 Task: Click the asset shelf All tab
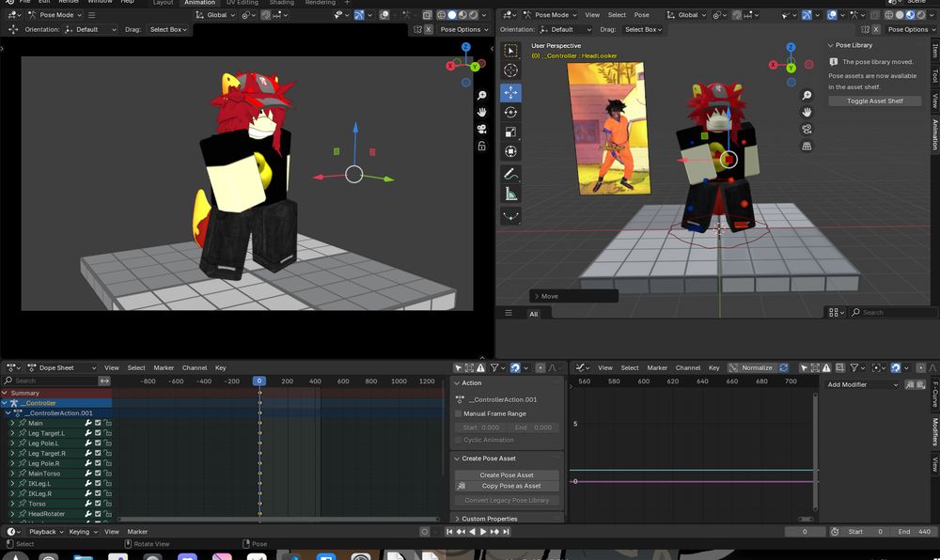point(534,314)
